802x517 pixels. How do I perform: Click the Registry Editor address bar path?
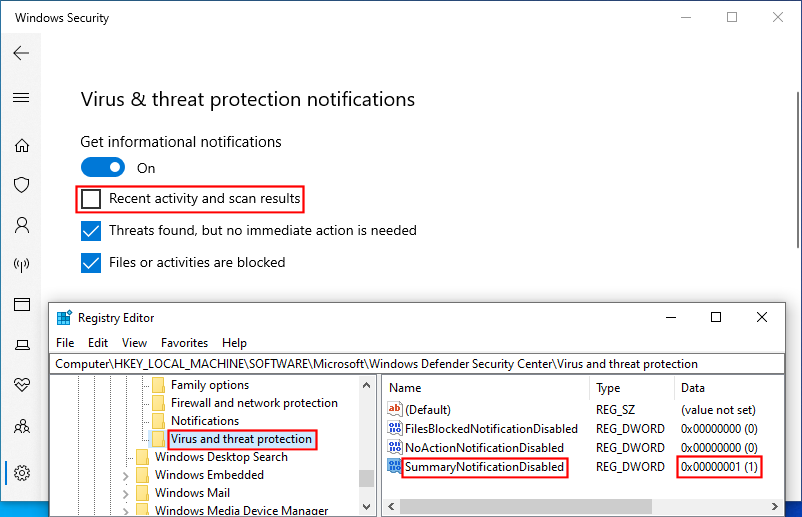tap(376, 364)
